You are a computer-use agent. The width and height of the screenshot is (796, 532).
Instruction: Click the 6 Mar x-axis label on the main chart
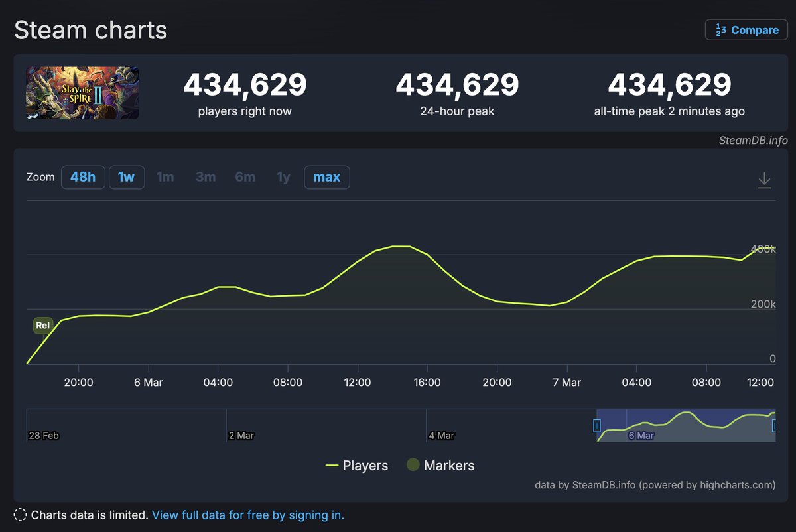point(148,383)
